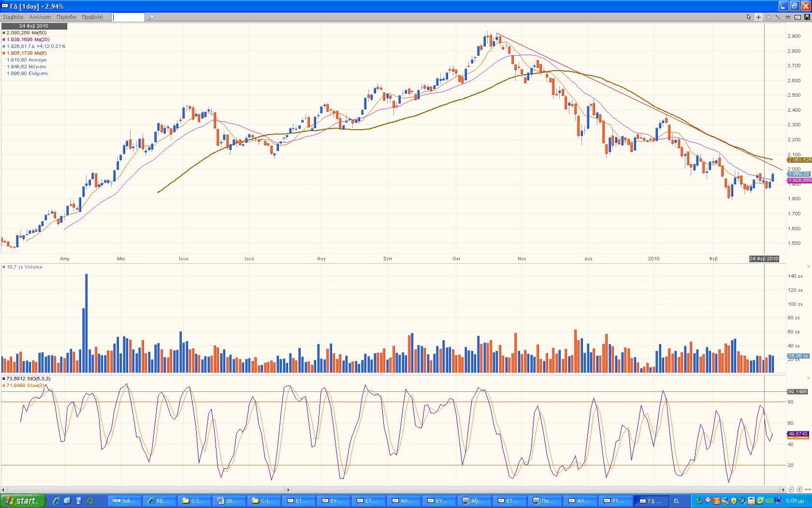Switch to Αξι... taskbar window
Image resolution: width=812 pixels, height=508 pixels.
click(x=475, y=501)
